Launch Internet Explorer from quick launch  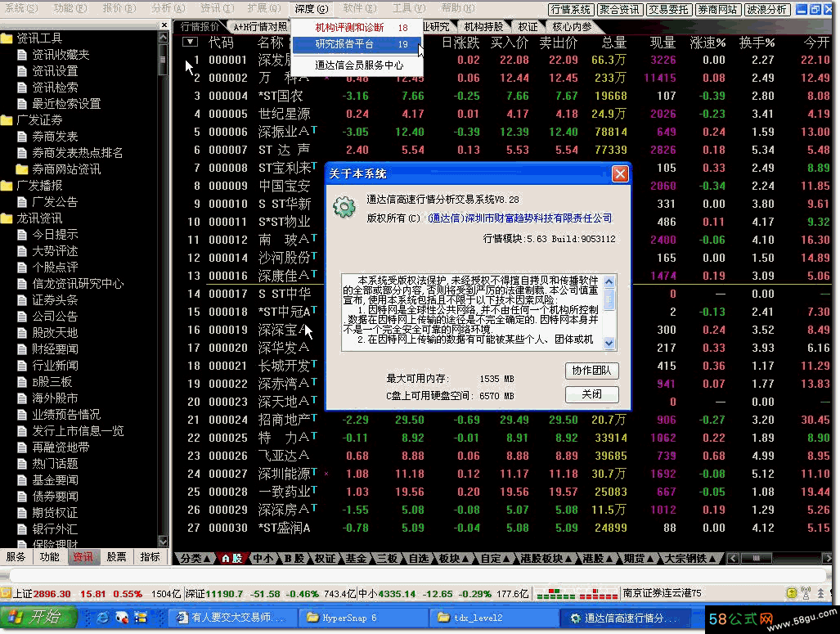coord(102,618)
